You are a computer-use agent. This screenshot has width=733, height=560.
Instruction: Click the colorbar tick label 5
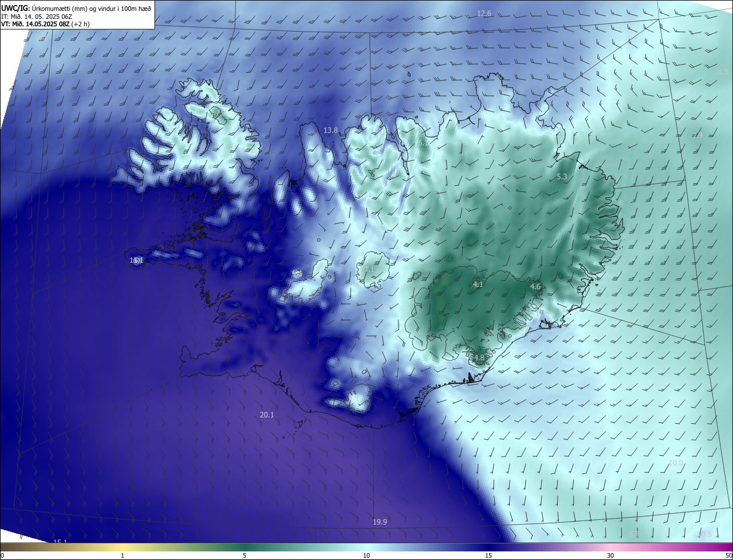[245, 555]
